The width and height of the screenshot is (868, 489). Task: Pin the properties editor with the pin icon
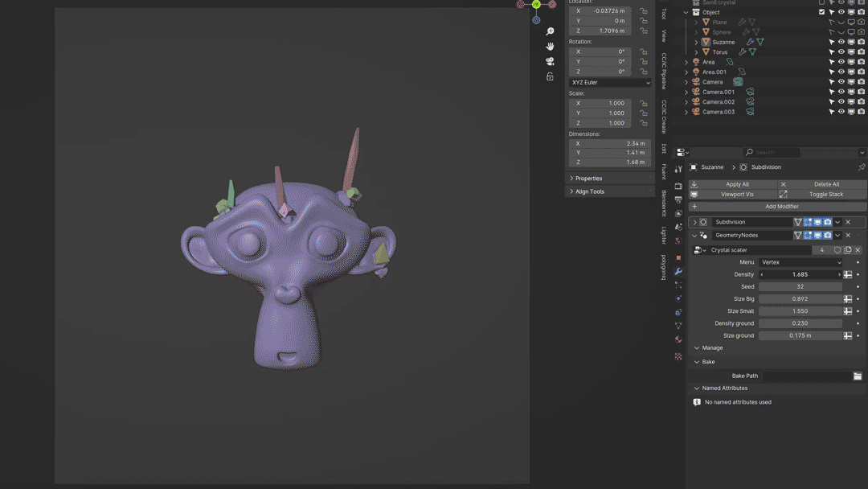[862, 167]
